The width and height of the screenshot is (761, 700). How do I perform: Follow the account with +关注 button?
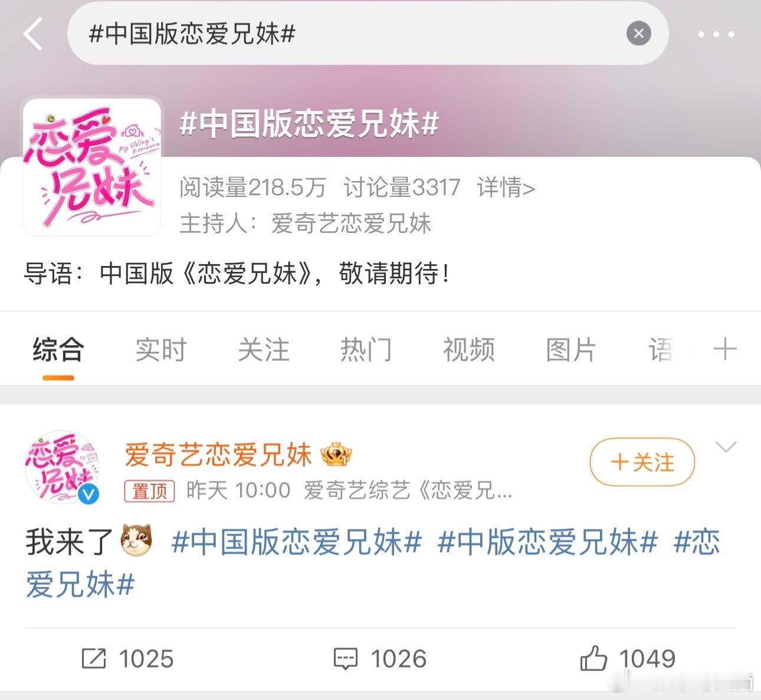[642, 462]
